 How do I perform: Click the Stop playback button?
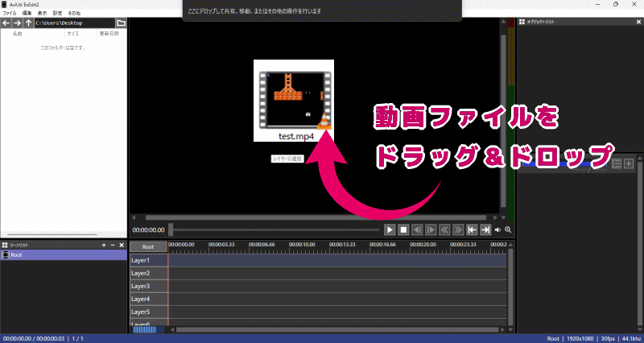tap(404, 229)
